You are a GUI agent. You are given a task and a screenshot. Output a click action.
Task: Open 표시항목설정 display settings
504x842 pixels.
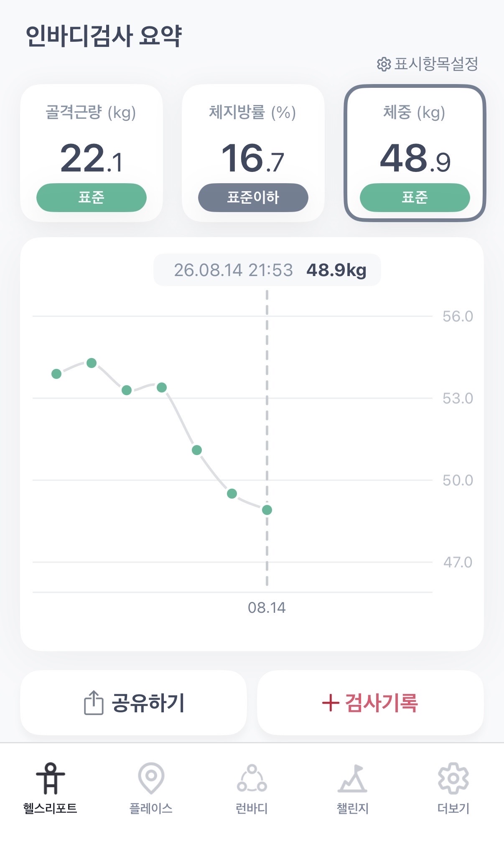(428, 64)
